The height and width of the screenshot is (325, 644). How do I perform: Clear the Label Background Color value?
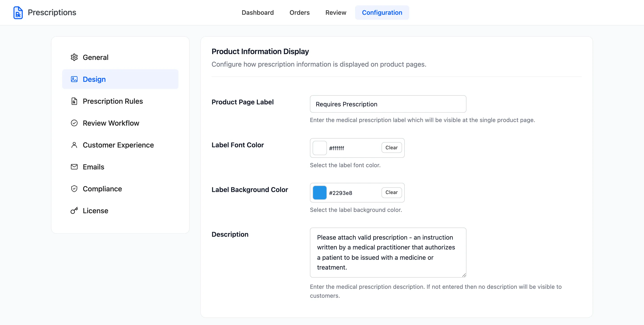tap(392, 192)
